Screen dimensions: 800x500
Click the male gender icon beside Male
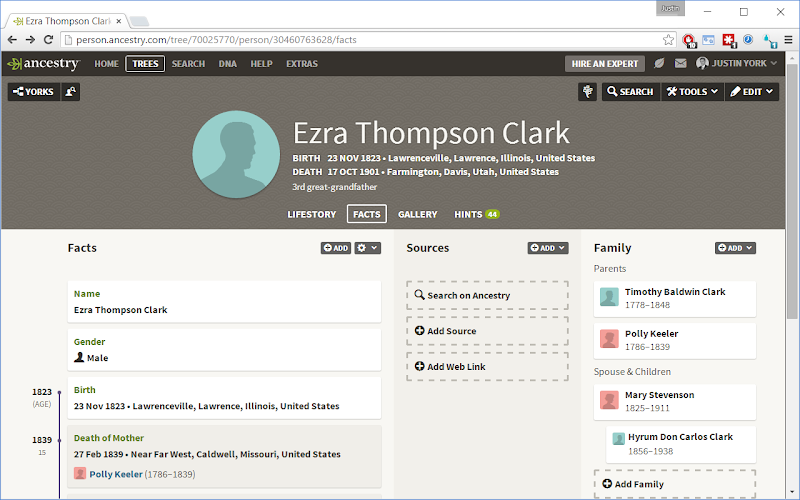click(x=79, y=357)
